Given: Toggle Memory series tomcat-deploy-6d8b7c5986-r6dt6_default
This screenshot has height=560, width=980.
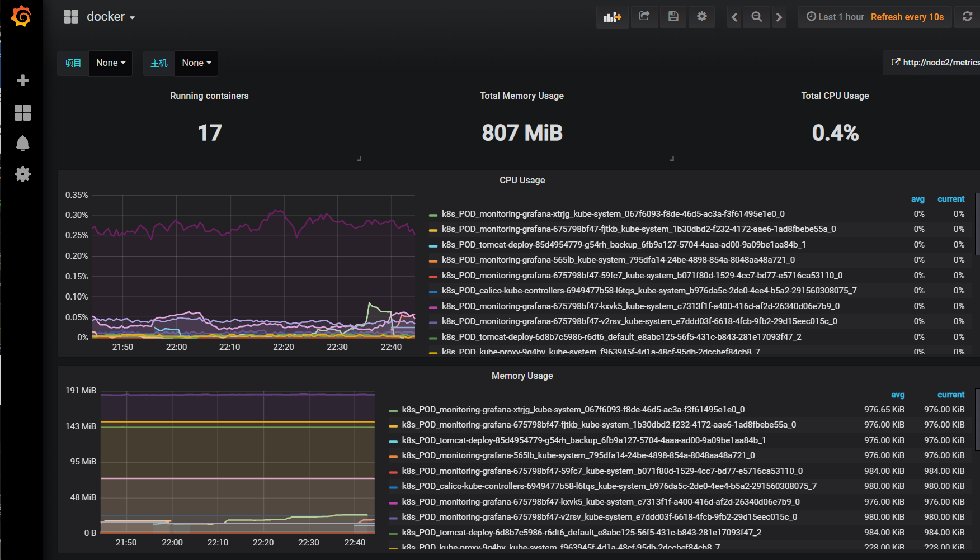Looking at the screenshot, I should (x=582, y=533).
